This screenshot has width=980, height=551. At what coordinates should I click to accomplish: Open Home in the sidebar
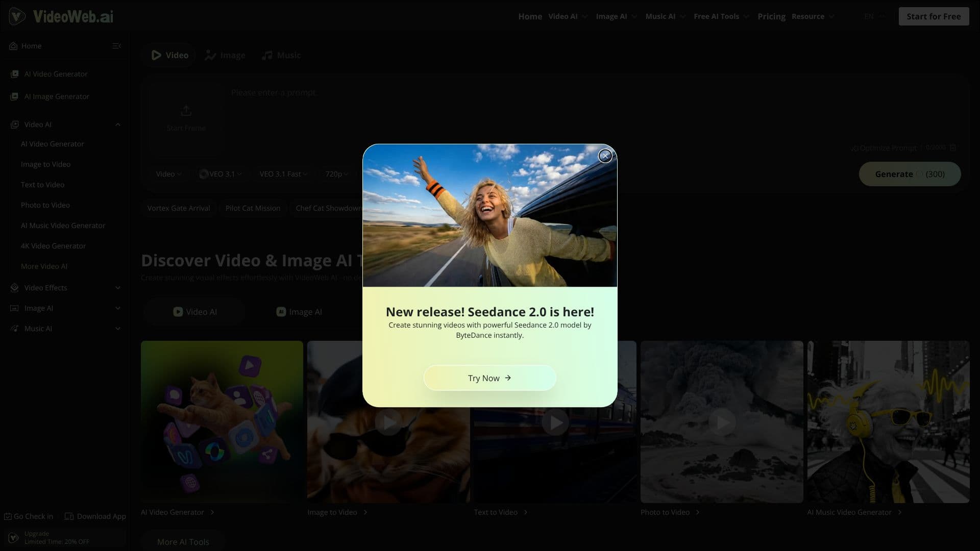point(26,46)
